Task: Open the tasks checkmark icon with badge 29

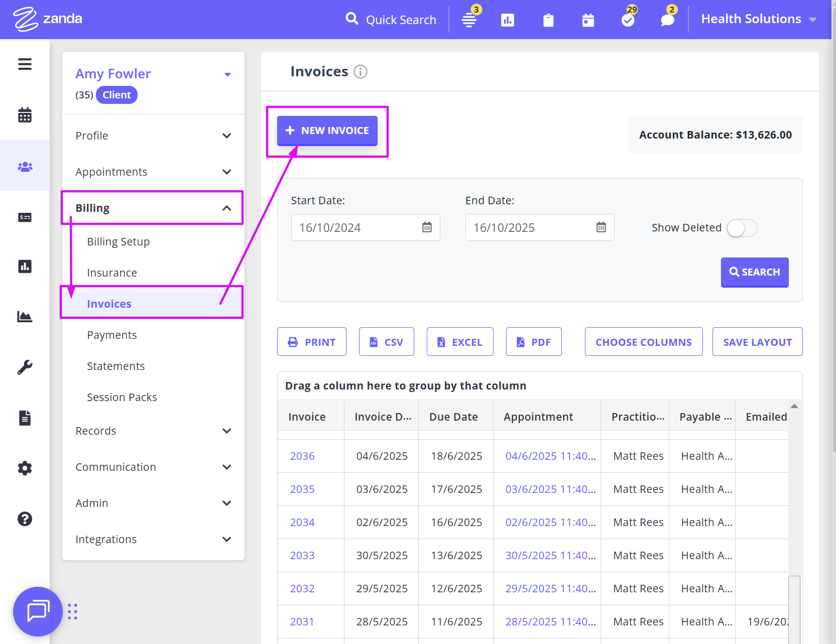Action: (628, 20)
